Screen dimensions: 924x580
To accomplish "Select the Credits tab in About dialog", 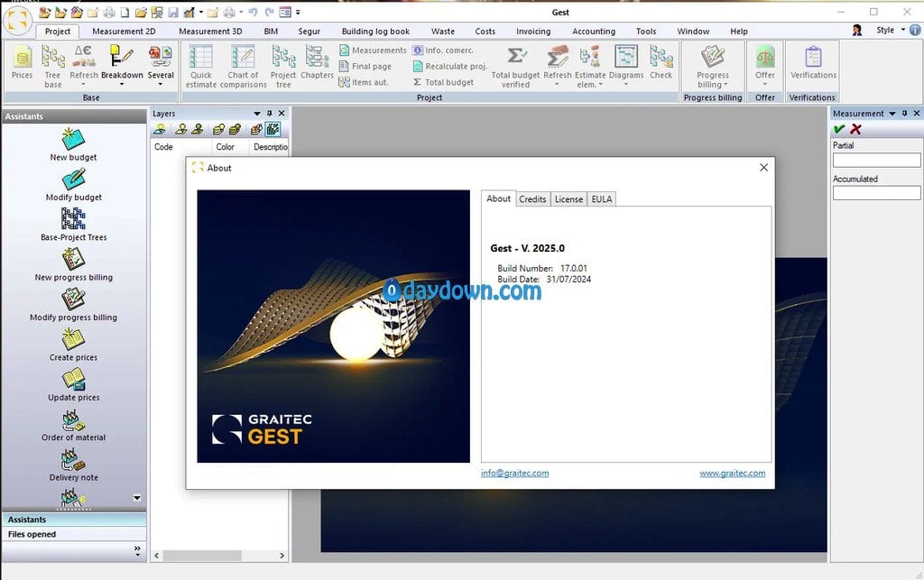I will 532,199.
